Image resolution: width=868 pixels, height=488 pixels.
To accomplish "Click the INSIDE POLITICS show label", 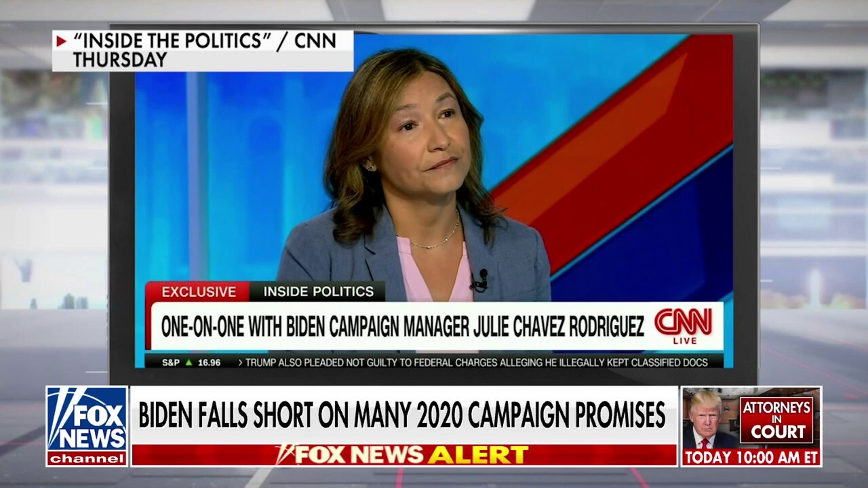I will click(318, 292).
